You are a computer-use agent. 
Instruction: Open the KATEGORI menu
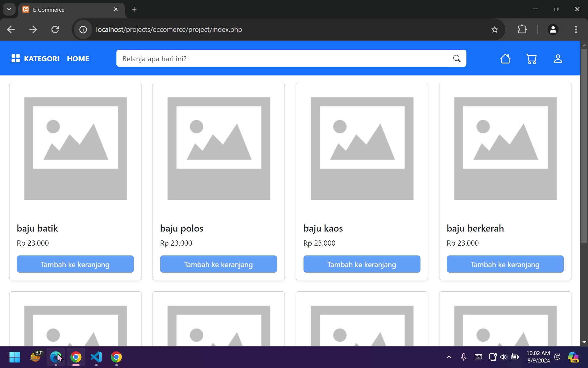(x=42, y=59)
